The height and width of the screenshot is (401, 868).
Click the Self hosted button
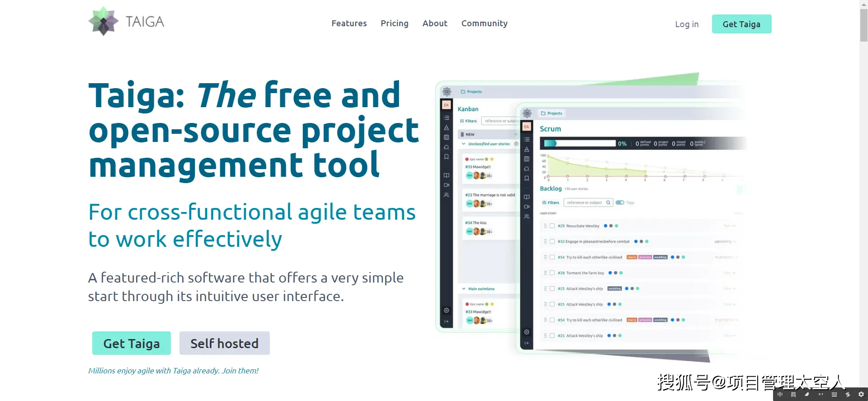coord(224,343)
